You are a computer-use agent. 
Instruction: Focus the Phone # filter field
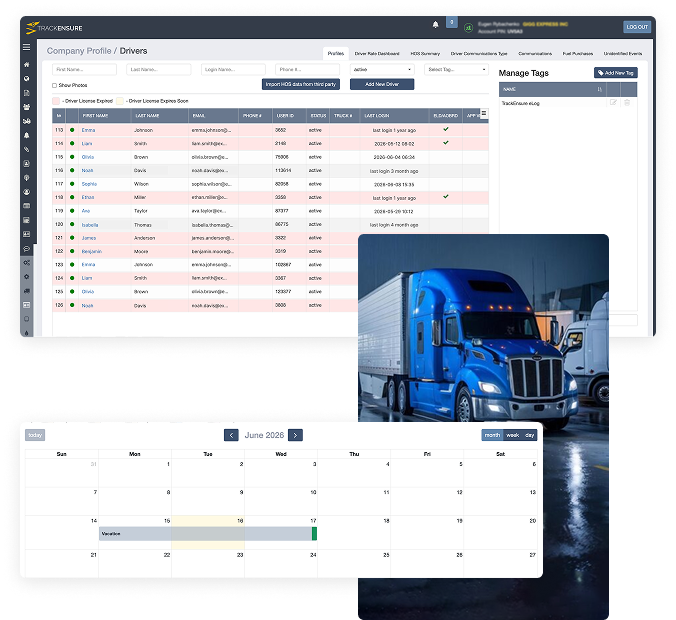click(x=307, y=69)
